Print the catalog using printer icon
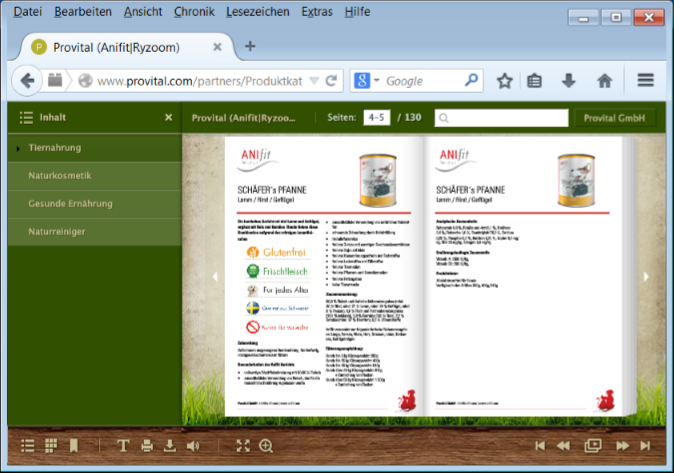The width and height of the screenshot is (674, 473). (x=147, y=446)
